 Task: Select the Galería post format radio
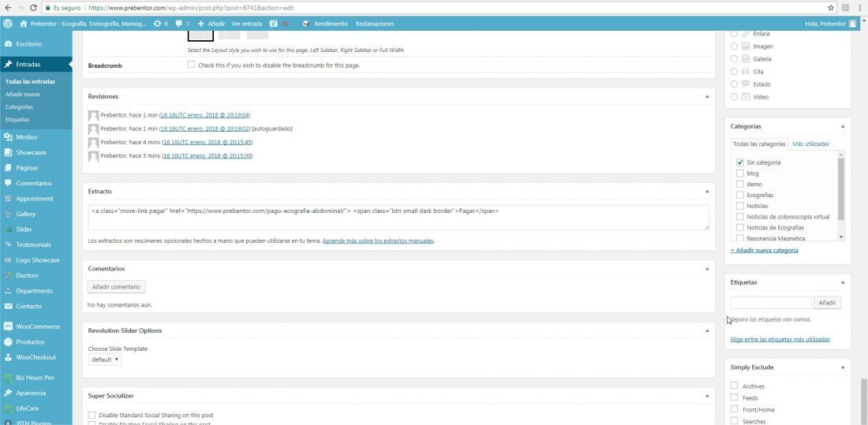734,58
